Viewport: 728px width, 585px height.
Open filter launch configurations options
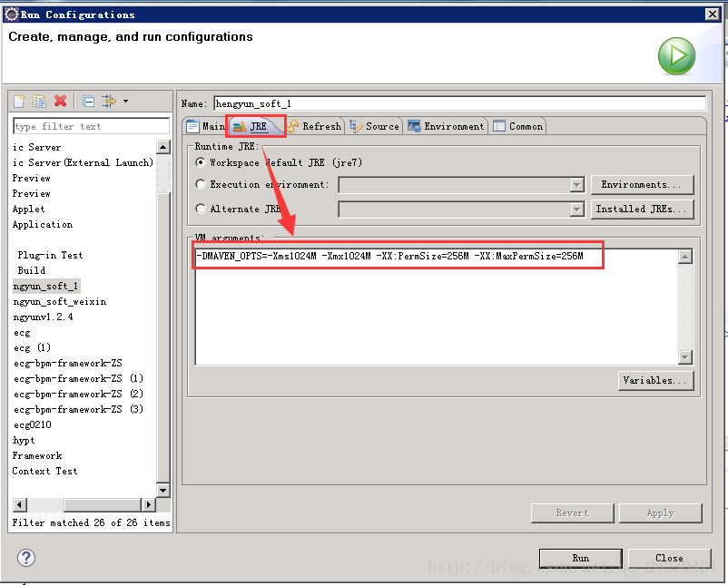(109, 102)
